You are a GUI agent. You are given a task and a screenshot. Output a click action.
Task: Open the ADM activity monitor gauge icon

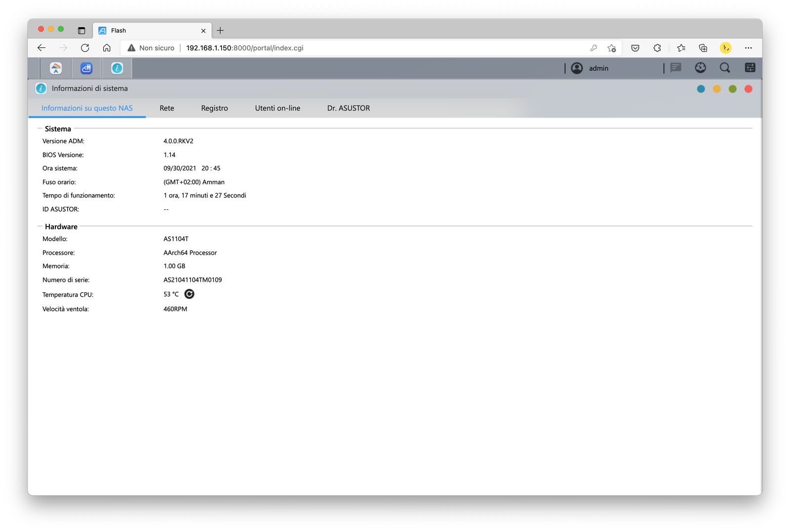pyautogui.click(x=701, y=68)
